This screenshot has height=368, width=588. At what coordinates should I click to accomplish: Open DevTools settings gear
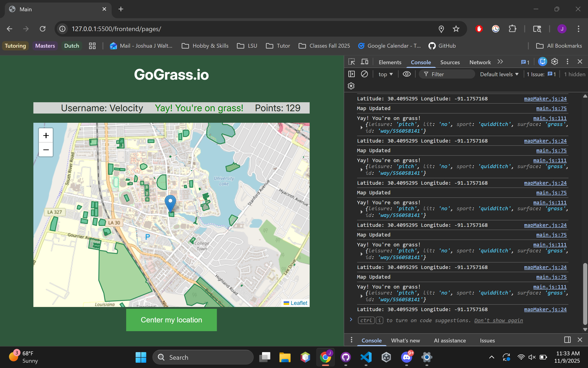tap(554, 62)
